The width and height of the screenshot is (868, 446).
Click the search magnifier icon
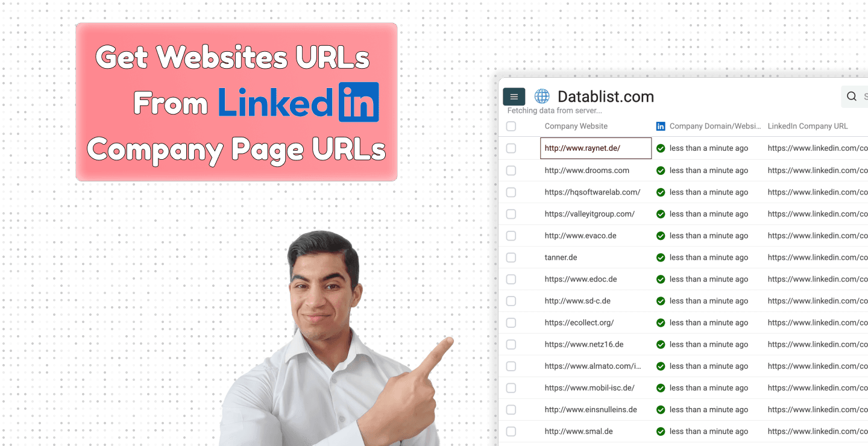pyautogui.click(x=851, y=96)
